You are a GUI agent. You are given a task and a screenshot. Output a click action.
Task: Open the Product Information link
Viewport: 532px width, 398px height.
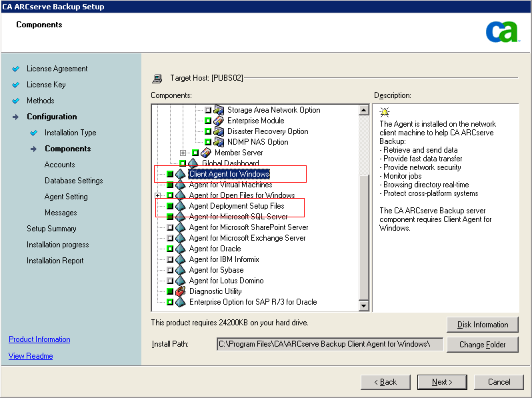coord(39,339)
